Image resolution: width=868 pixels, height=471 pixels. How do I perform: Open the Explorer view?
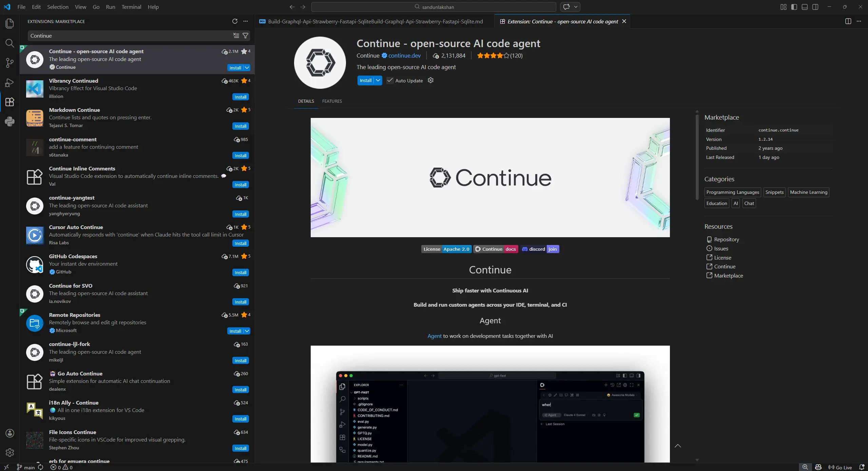[x=9, y=23]
